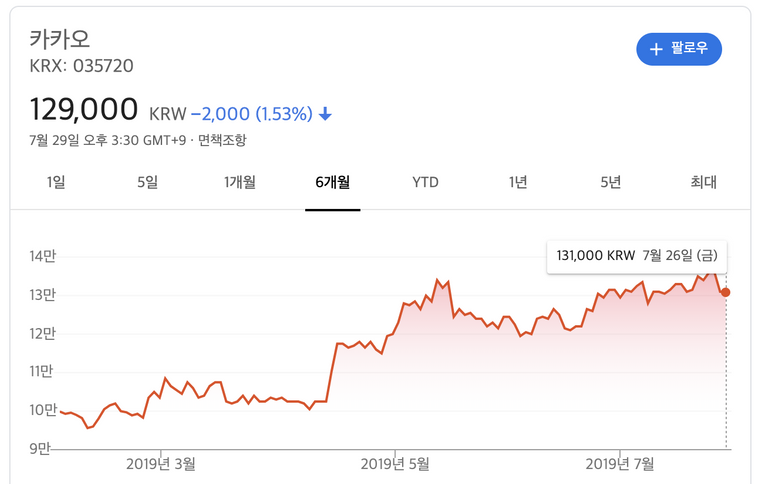768x484 pixels.
Task: Choose the 5년 range tab
Action: pyautogui.click(x=611, y=182)
